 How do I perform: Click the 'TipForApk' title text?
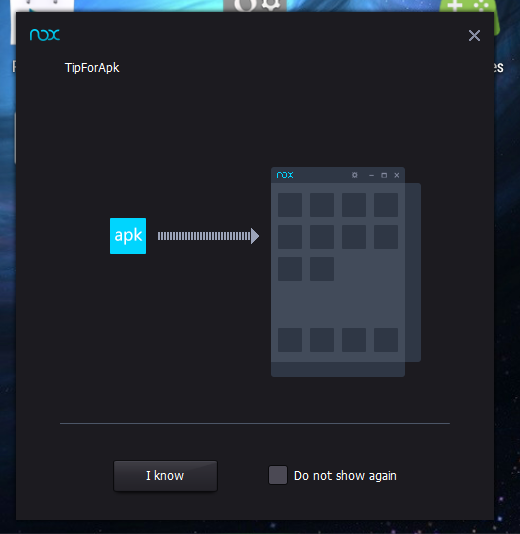click(92, 67)
